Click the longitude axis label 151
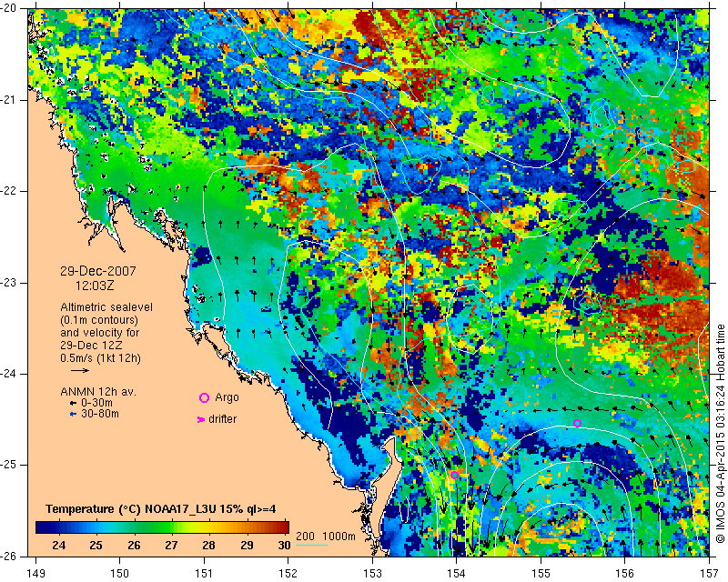728x582 pixels. pos(204,574)
